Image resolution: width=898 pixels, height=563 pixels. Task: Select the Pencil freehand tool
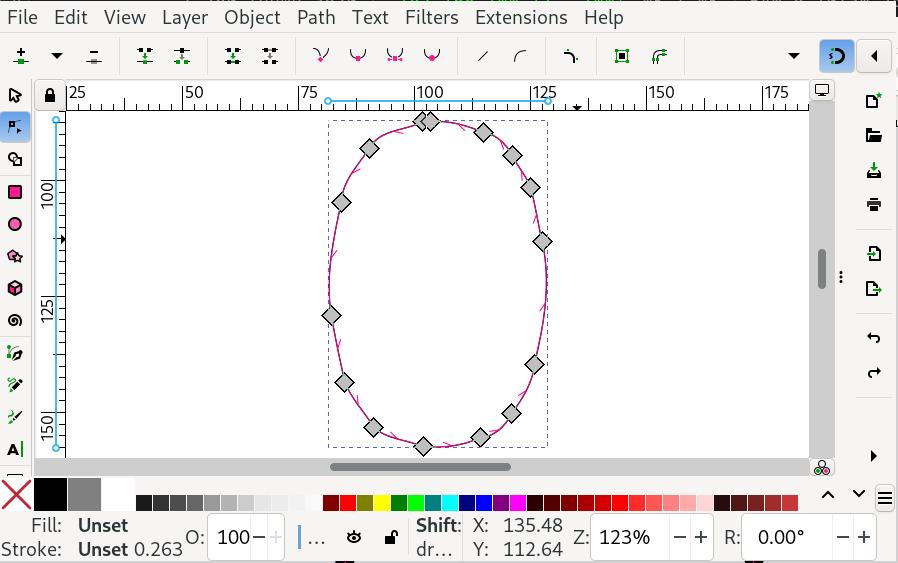[x=15, y=385]
